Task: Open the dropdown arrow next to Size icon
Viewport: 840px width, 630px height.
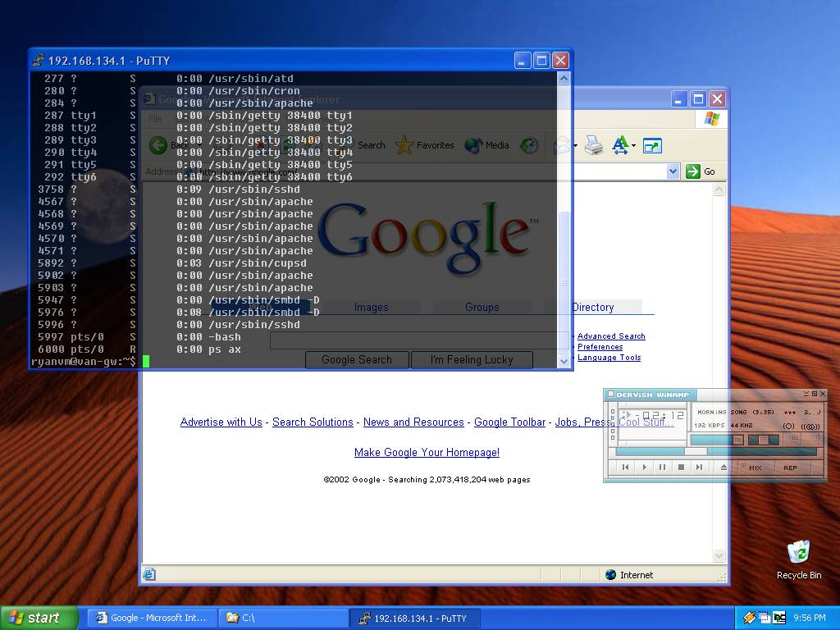Action: coord(633,146)
